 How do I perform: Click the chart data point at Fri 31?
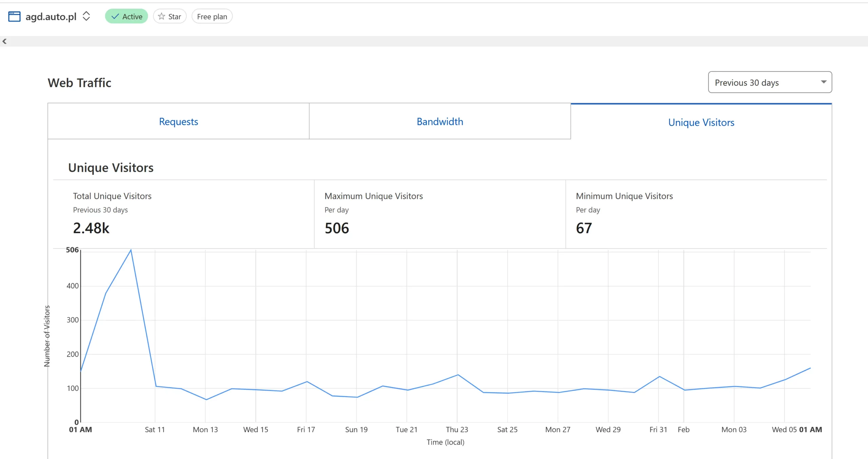pyautogui.click(x=659, y=376)
